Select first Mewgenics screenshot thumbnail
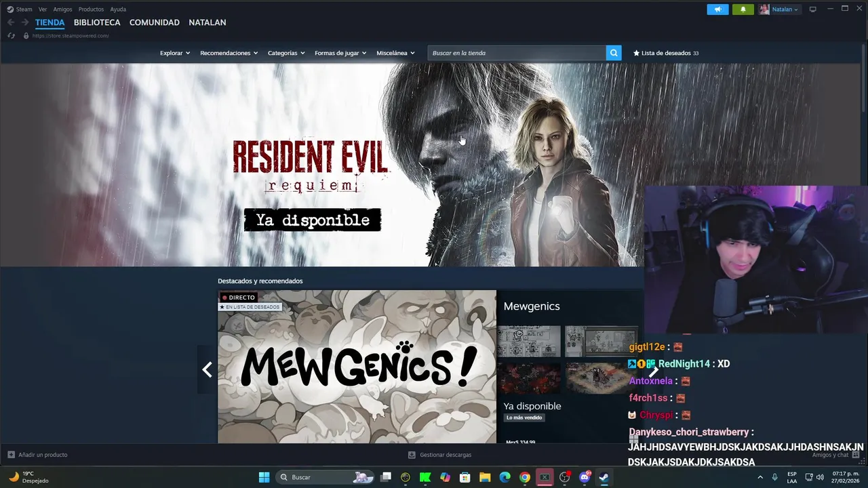868x488 pixels. (529, 342)
